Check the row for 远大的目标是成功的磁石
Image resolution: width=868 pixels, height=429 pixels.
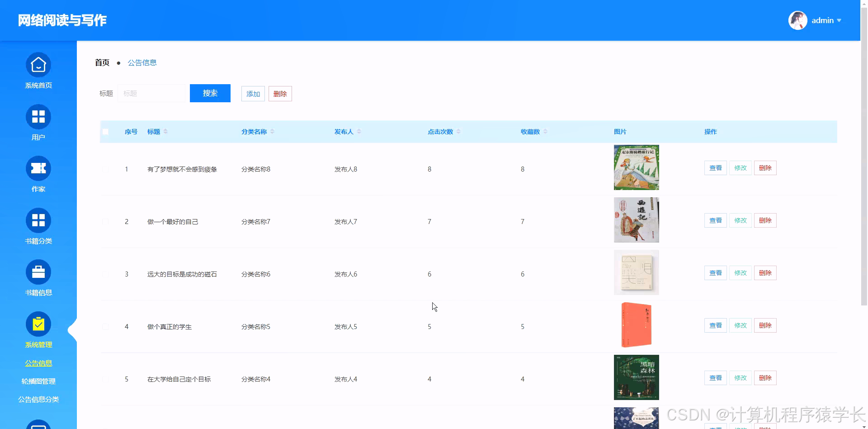(x=105, y=274)
